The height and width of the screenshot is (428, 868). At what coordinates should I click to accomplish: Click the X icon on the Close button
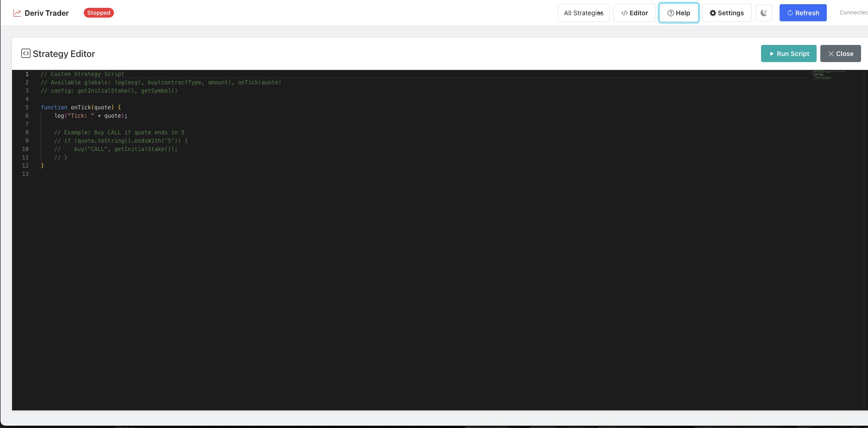coord(831,53)
